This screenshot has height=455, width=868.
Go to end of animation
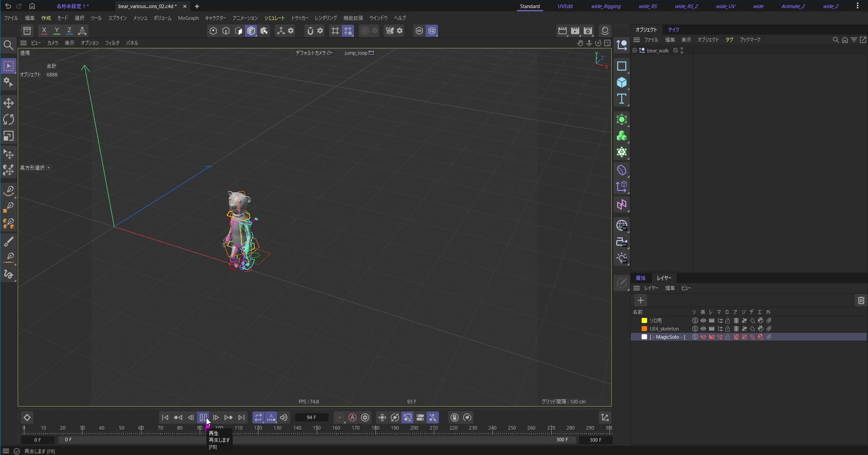[x=241, y=417]
